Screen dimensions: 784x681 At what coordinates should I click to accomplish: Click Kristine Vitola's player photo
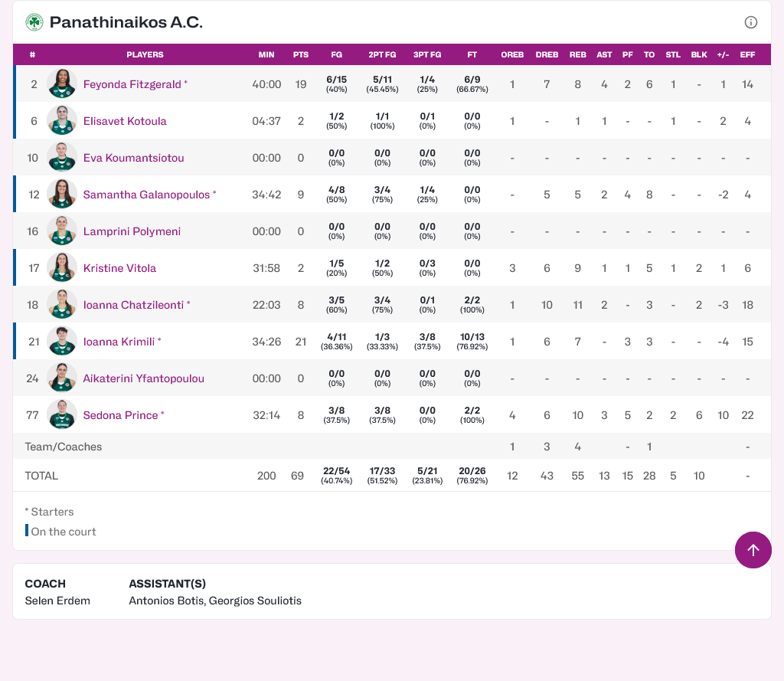click(x=62, y=268)
